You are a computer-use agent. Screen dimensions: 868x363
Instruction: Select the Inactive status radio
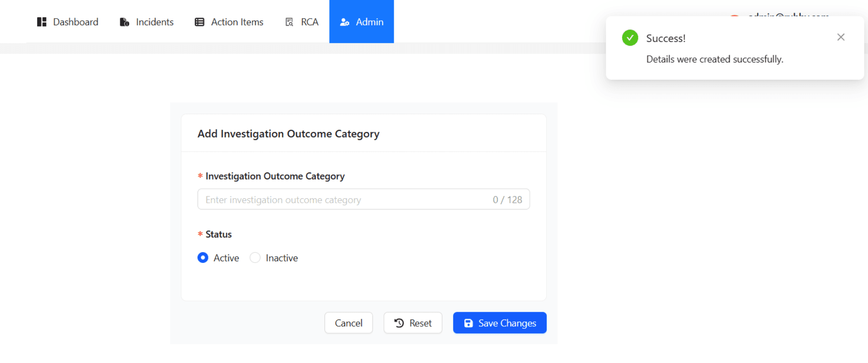click(255, 258)
